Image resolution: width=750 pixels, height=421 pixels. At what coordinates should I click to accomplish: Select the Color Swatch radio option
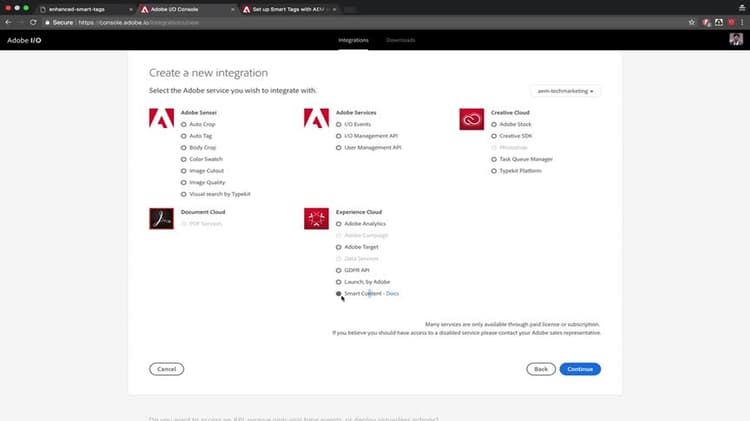(x=184, y=159)
